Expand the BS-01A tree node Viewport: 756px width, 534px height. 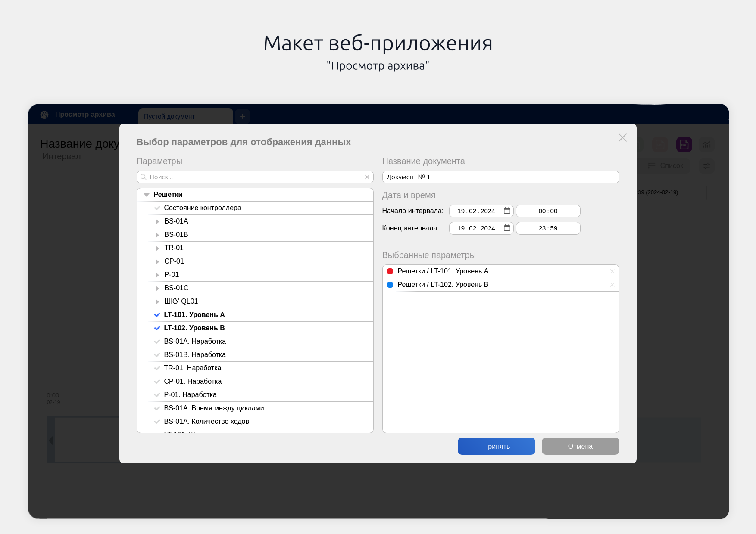click(x=157, y=221)
